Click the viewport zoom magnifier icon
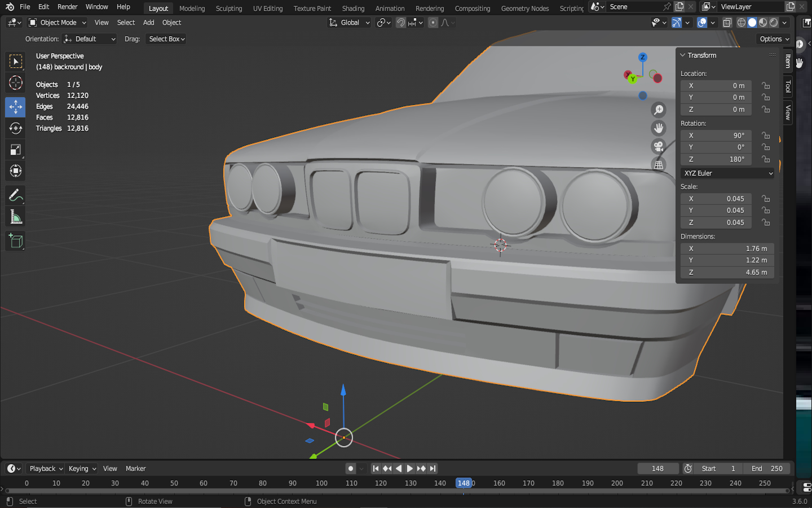 click(x=659, y=110)
